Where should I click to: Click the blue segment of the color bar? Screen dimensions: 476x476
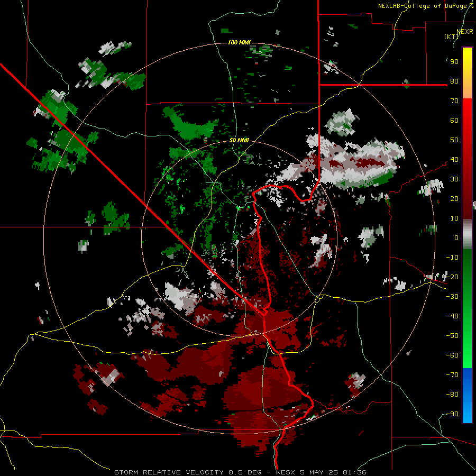click(x=467, y=396)
